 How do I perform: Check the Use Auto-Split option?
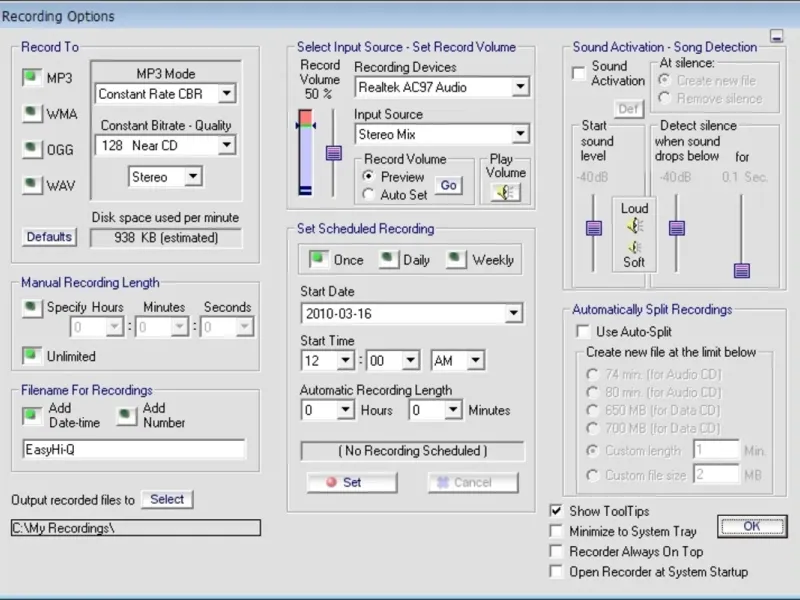pyautogui.click(x=583, y=331)
